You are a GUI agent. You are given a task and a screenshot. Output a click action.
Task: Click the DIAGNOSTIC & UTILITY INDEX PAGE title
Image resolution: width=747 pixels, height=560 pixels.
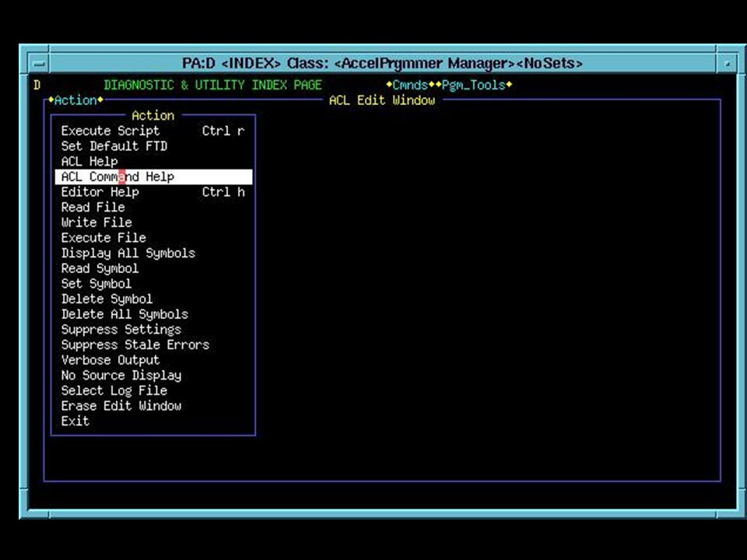(212, 85)
